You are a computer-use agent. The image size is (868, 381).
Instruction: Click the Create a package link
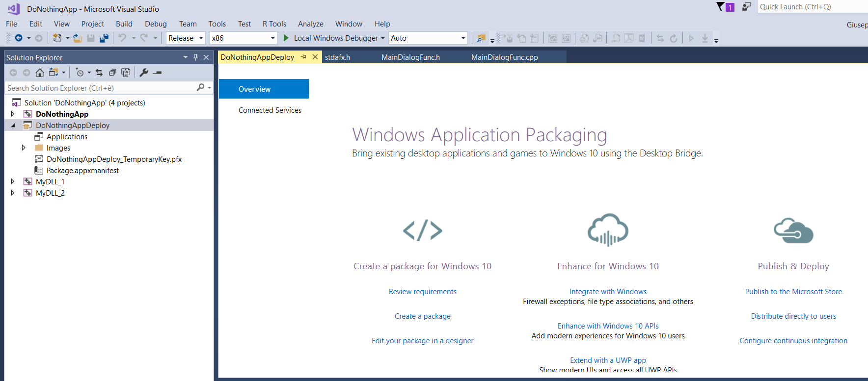pos(423,316)
